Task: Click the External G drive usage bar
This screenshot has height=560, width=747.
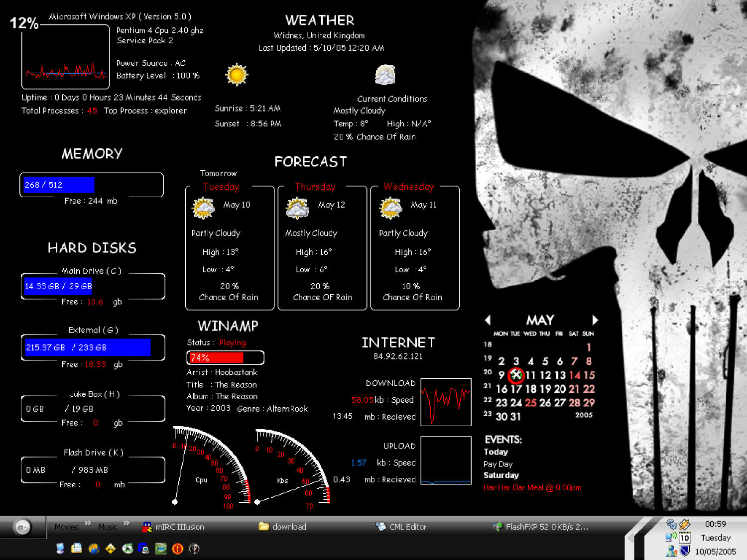Action: 93,347
